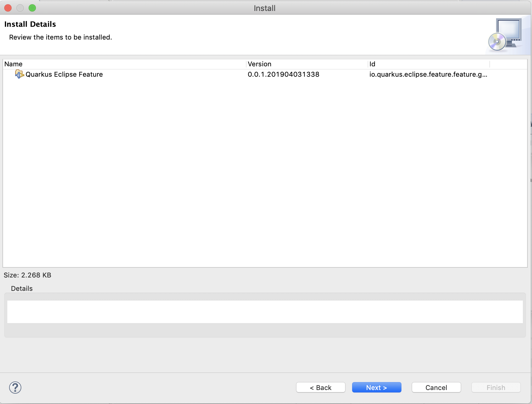The height and width of the screenshot is (404, 532).
Task: Sort by the Version column header
Action: (307, 64)
